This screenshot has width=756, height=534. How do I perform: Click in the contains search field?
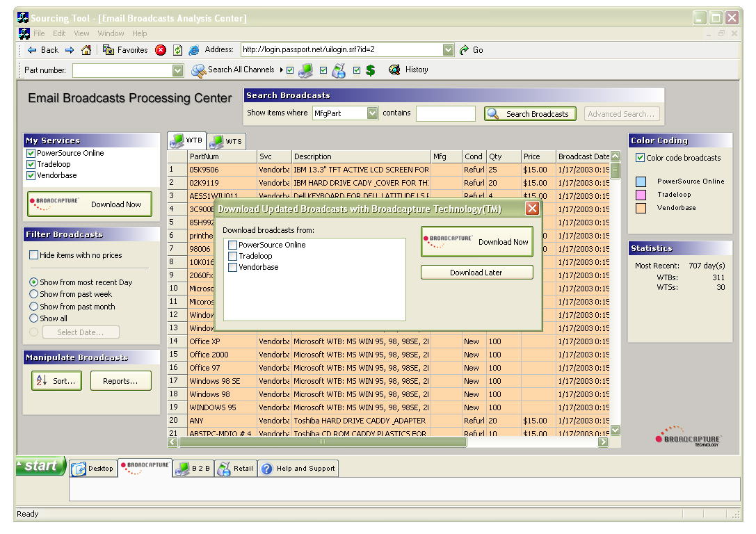[x=446, y=114]
